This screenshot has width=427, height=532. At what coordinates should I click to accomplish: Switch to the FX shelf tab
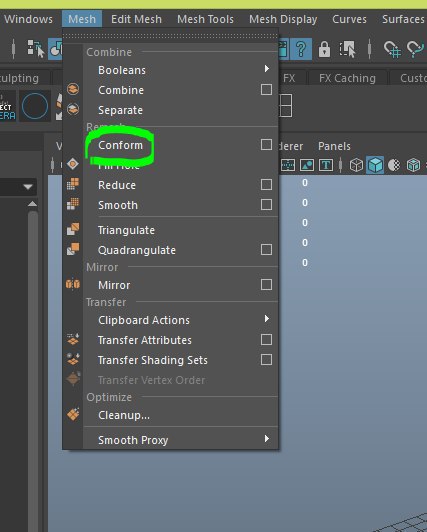pyautogui.click(x=289, y=78)
